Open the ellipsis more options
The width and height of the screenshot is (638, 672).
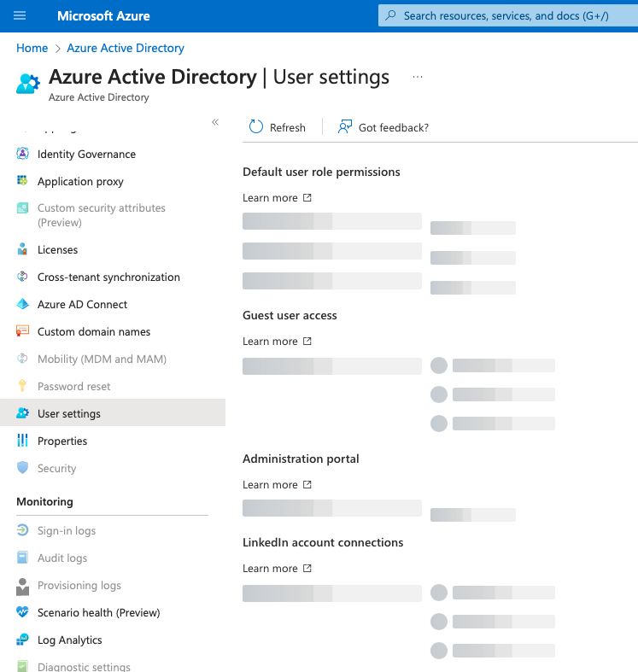click(417, 77)
